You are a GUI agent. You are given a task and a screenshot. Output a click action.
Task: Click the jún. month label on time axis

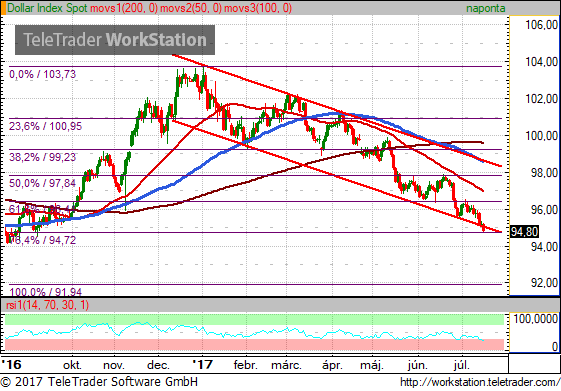tap(418, 365)
